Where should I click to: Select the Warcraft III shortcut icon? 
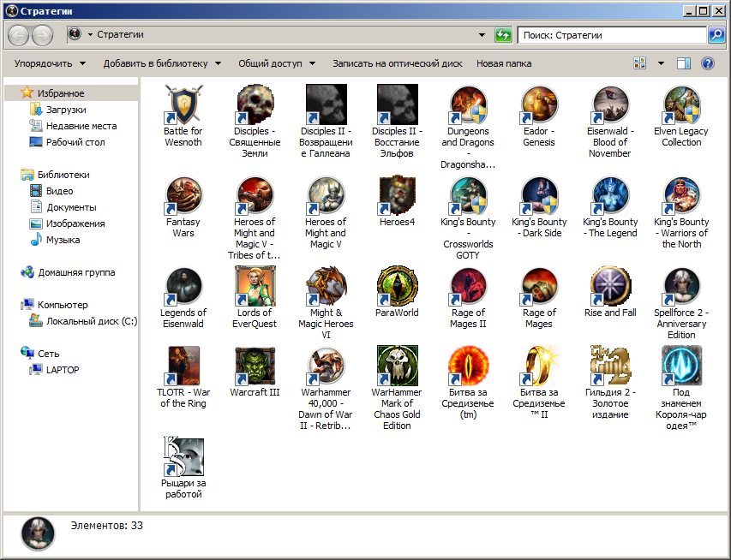pyautogui.click(x=255, y=366)
